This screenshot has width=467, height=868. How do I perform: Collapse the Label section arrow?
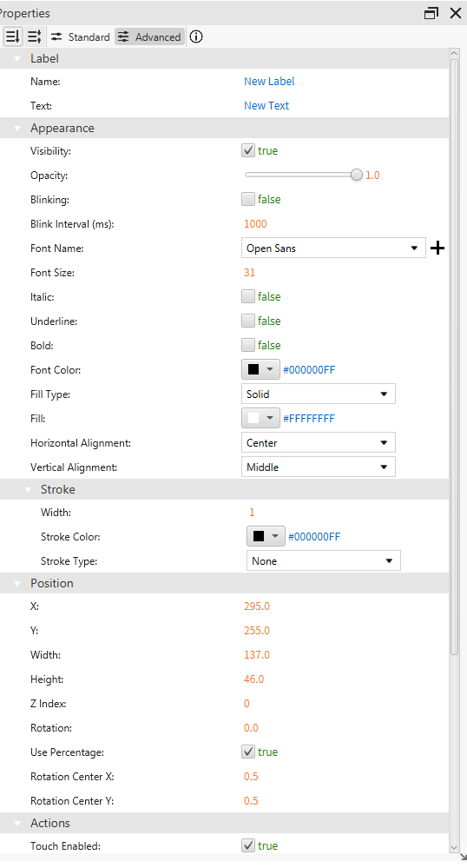pos(17,59)
